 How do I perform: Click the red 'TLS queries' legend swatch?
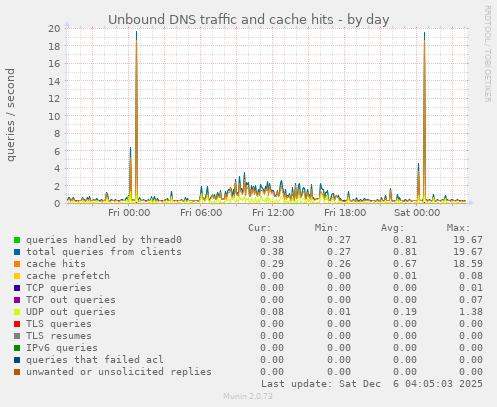coord(17,324)
